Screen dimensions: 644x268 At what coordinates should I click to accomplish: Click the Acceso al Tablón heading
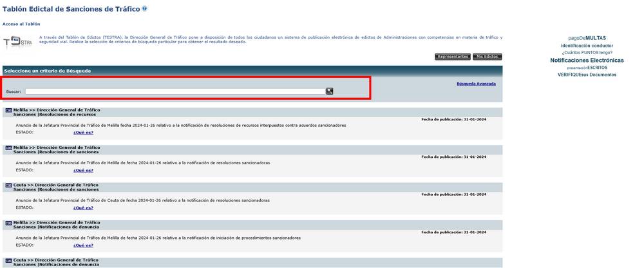click(21, 24)
